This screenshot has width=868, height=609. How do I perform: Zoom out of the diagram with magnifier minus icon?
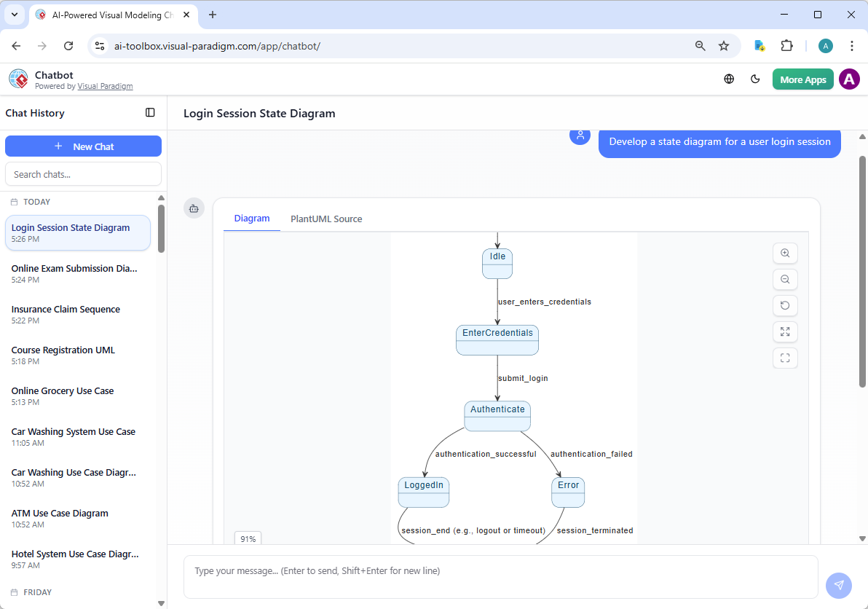coord(785,279)
